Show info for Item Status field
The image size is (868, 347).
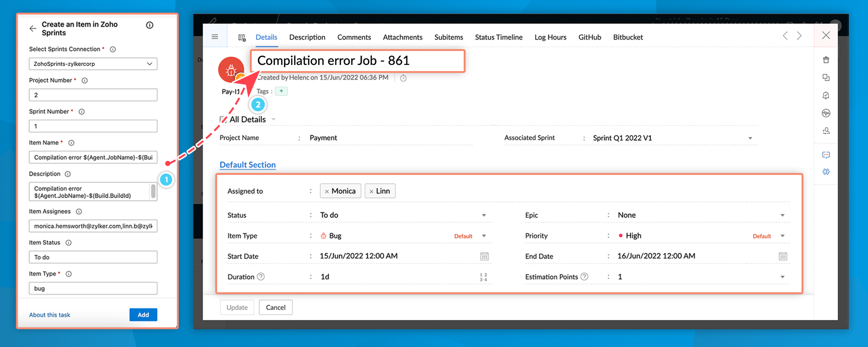(x=68, y=243)
